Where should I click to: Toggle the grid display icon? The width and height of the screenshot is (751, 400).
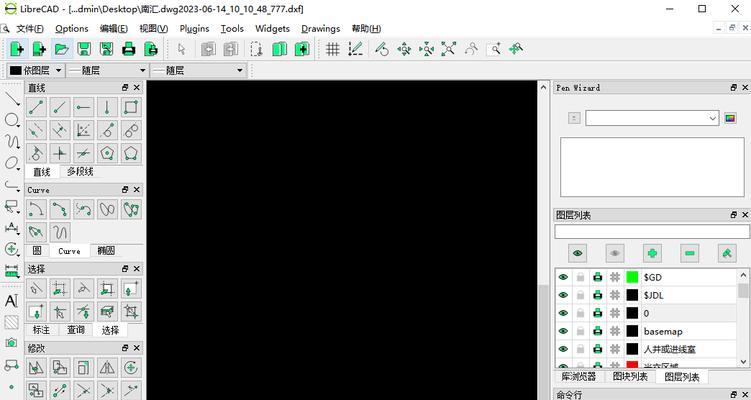click(332, 49)
